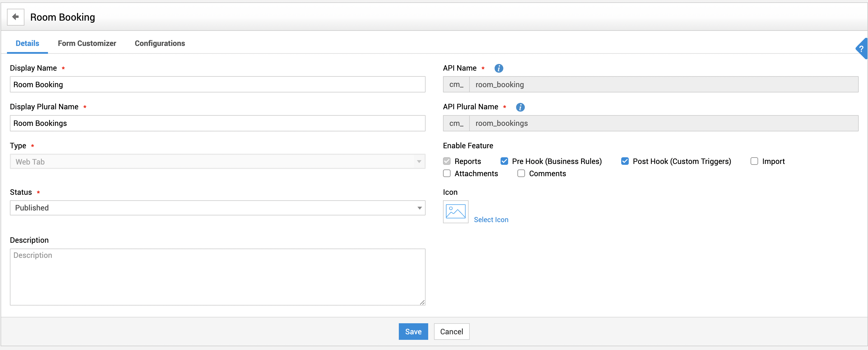Click API Plural Name info icon
This screenshot has height=350, width=868.
tap(520, 107)
